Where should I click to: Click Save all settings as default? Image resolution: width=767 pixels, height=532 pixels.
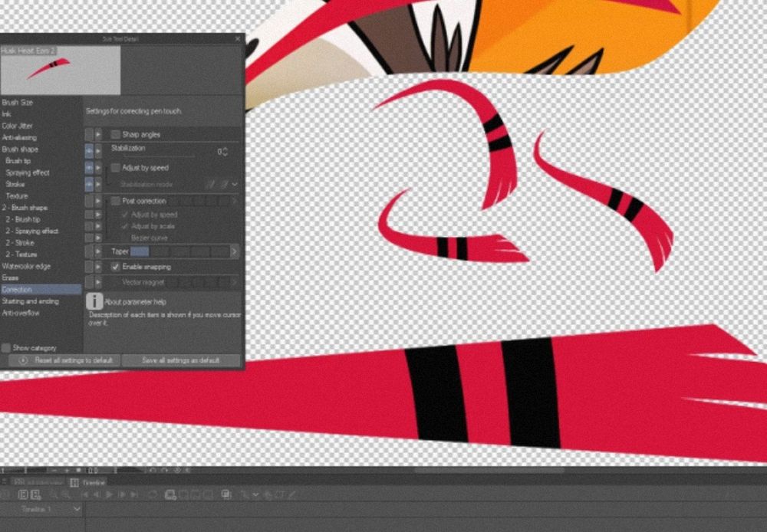point(181,360)
